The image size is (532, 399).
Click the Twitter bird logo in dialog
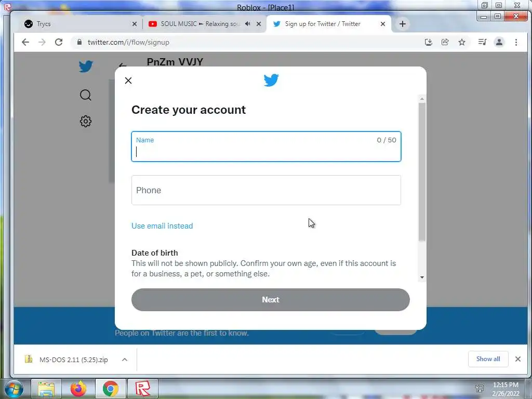click(271, 80)
